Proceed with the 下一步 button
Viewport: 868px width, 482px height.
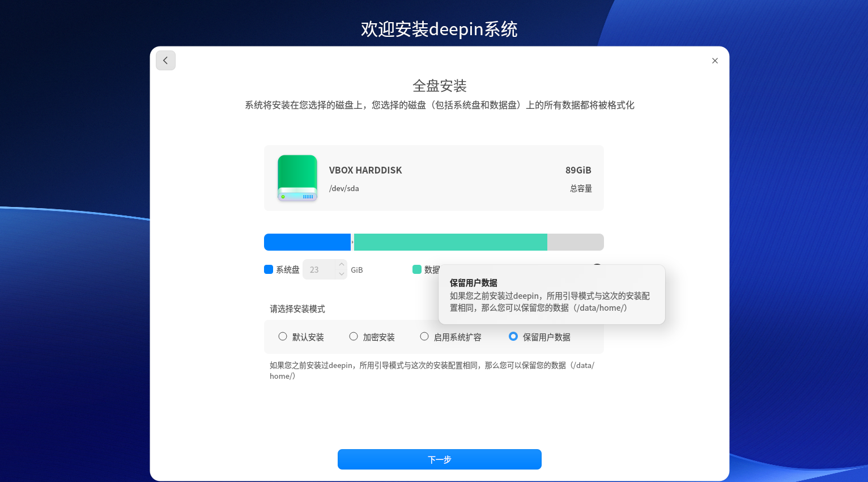pos(440,459)
